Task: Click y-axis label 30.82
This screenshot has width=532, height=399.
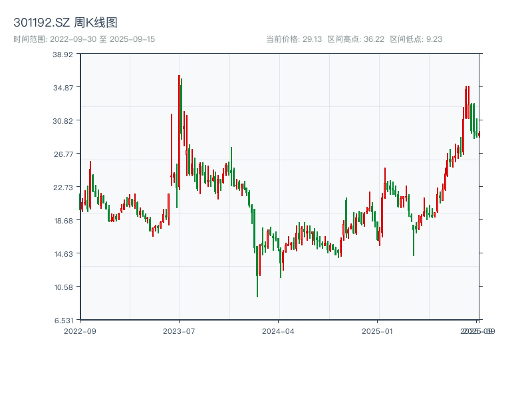Action: coord(63,121)
